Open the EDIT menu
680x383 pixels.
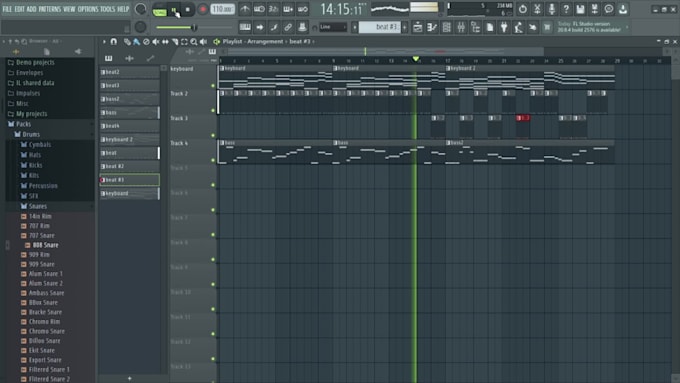click(20, 9)
